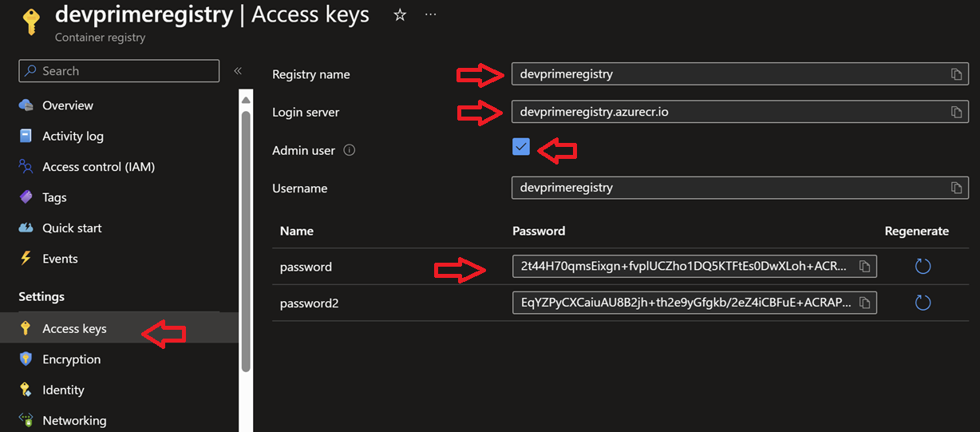Image resolution: width=980 pixels, height=432 pixels.
Task: Click the Password column header
Action: (539, 231)
